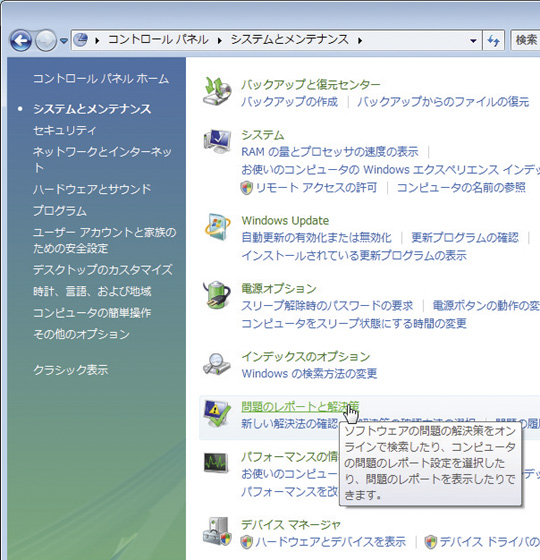Click the Control Panel icon in address bar
This screenshot has height=560, width=540.
click(x=81, y=40)
